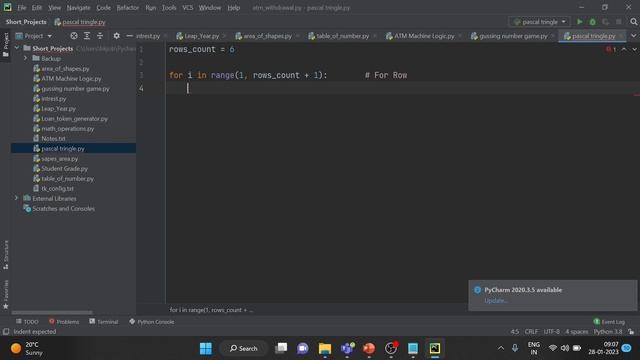Click Short_Projects in navigation bar

pyautogui.click(x=26, y=22)
